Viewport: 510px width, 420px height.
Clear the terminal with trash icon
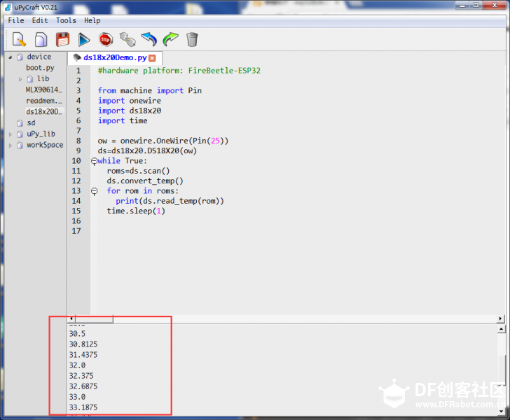tap(192, 39)
